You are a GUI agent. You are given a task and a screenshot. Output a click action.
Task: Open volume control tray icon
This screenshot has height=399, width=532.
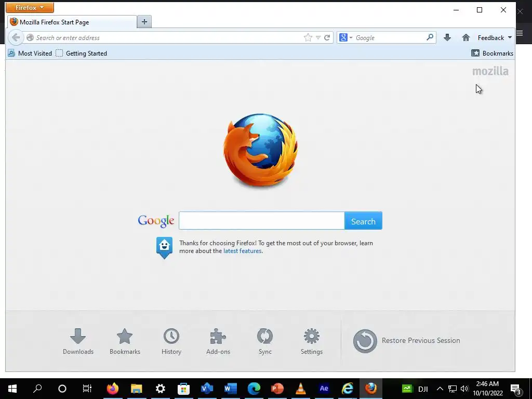click(x=464, y=389)
